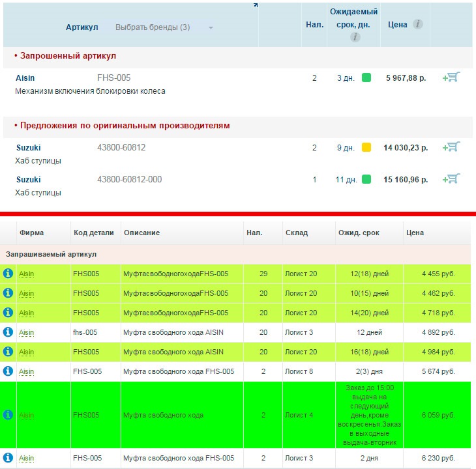Open Aisin link in 6 230 руб. row
Screen dimensions: 476x469
[x=27, y=458]
